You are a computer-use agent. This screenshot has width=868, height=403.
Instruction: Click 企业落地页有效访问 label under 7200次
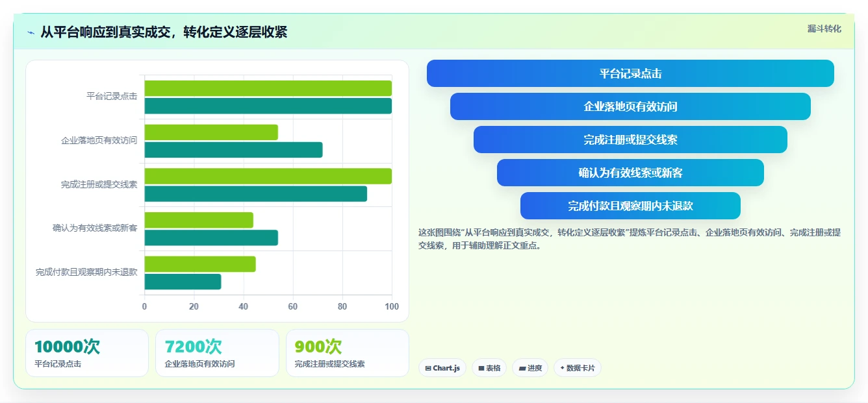click(200, 364)
